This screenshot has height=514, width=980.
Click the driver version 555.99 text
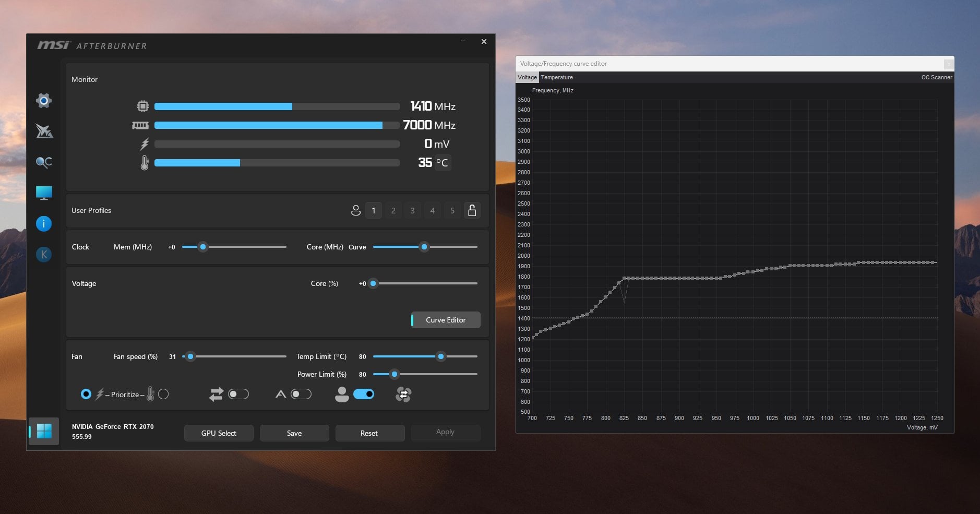[x=81, y=437]
